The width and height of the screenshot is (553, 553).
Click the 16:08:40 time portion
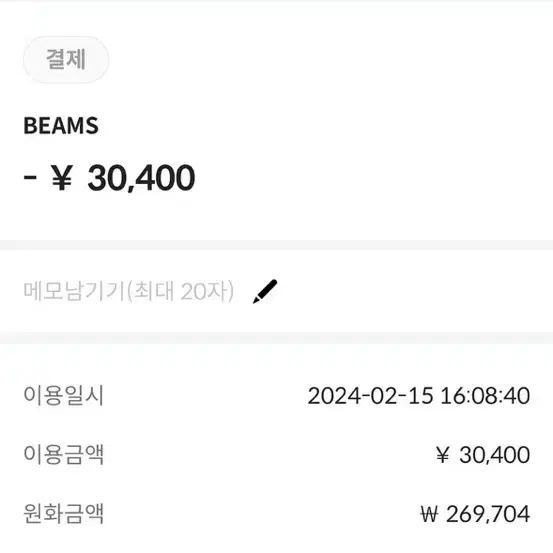tap(485, 395)
